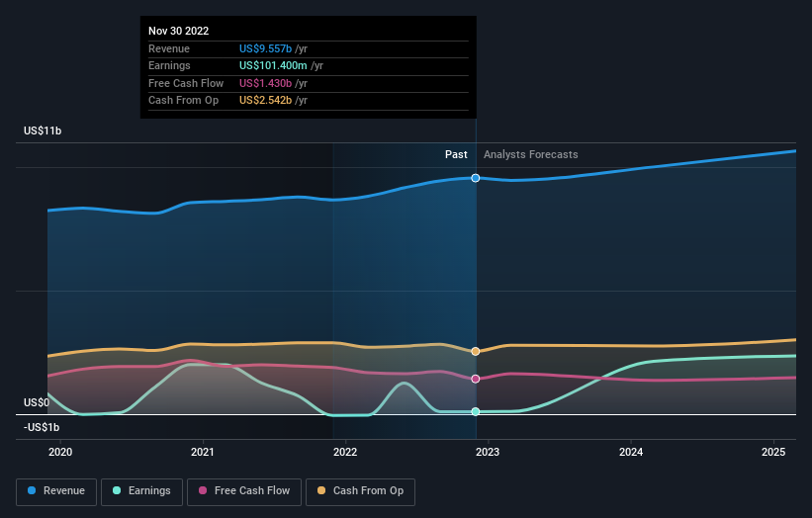Click the Past label on chart
The image size is (812, 518).
pyautogui.click(x=456, y=154)
